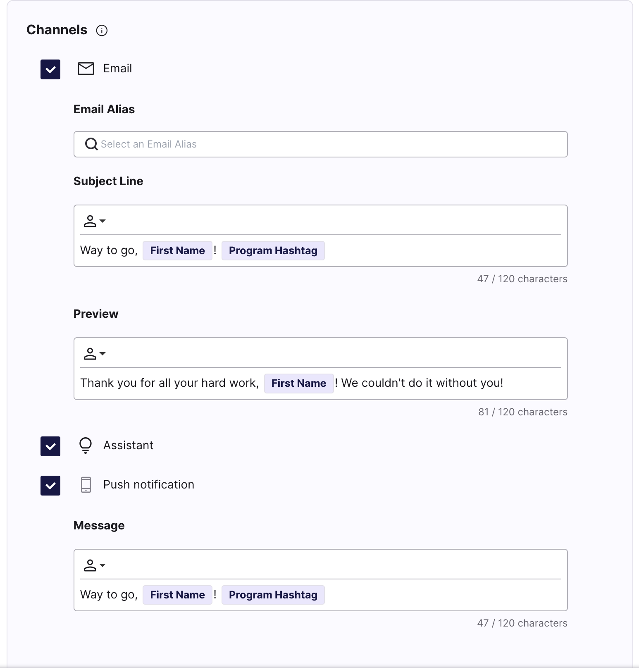Click the personalization icon in Message
This screenshot has width=639, height=672.
94,565
